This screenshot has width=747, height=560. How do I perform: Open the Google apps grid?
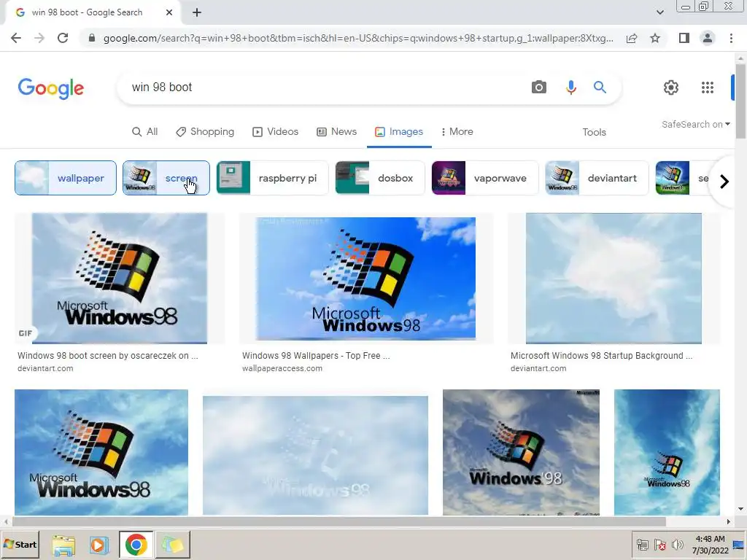pyautogui.click(x=708, y=87)
